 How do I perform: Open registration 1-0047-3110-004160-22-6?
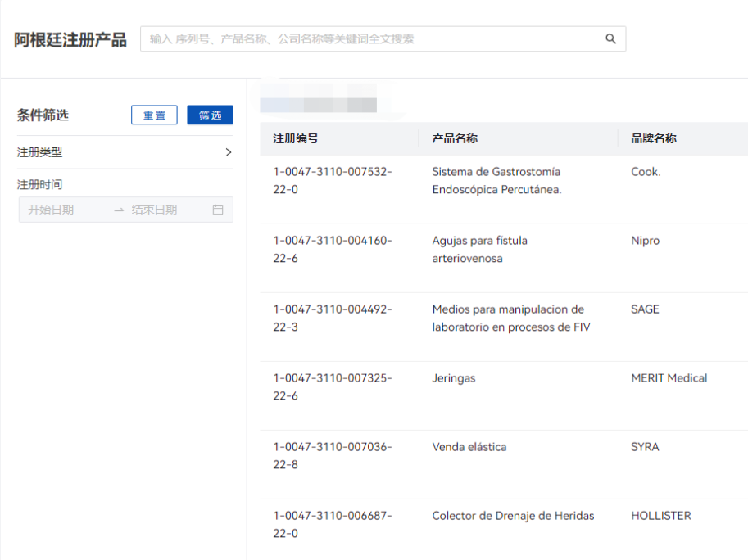click(x=332, y=249)
